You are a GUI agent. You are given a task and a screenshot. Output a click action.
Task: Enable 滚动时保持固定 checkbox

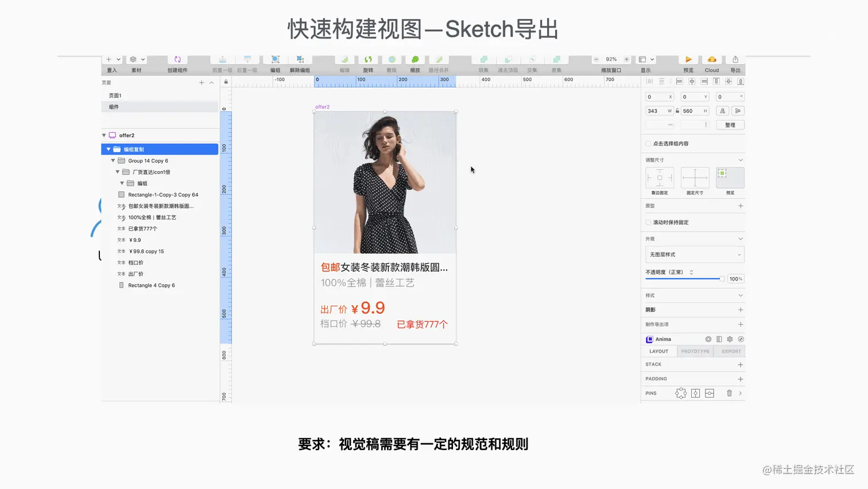(648, 222)
